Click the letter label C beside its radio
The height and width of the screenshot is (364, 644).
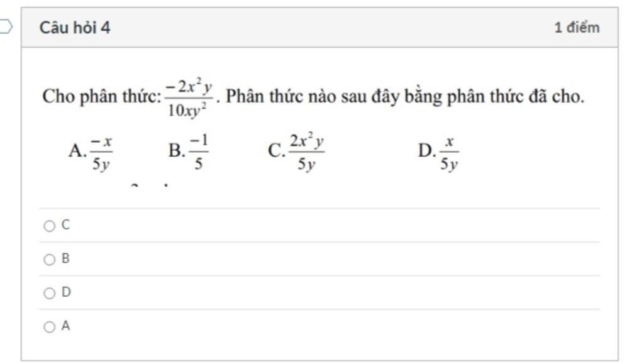65,225
